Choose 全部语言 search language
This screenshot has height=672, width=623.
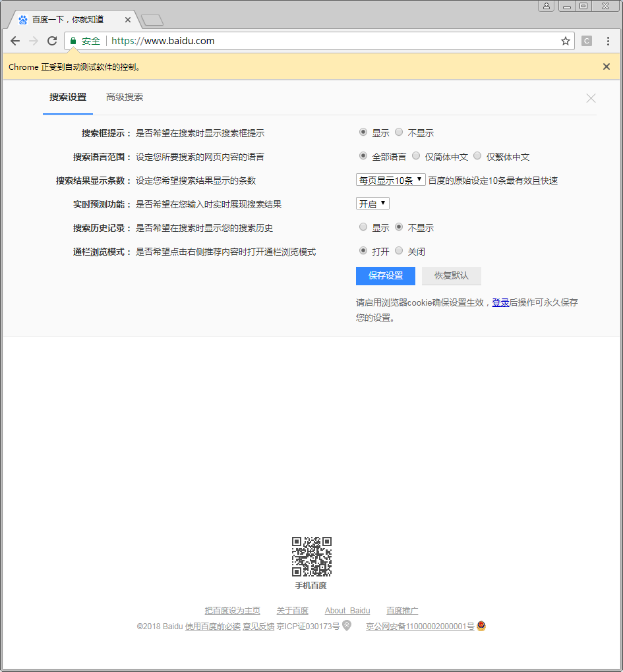click(x=363, y=155)
